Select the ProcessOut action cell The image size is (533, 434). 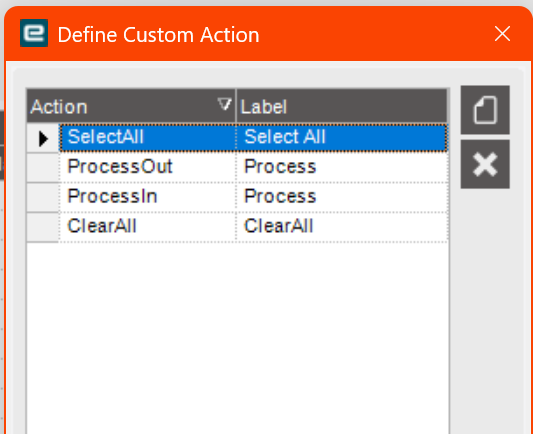(148, 167)
